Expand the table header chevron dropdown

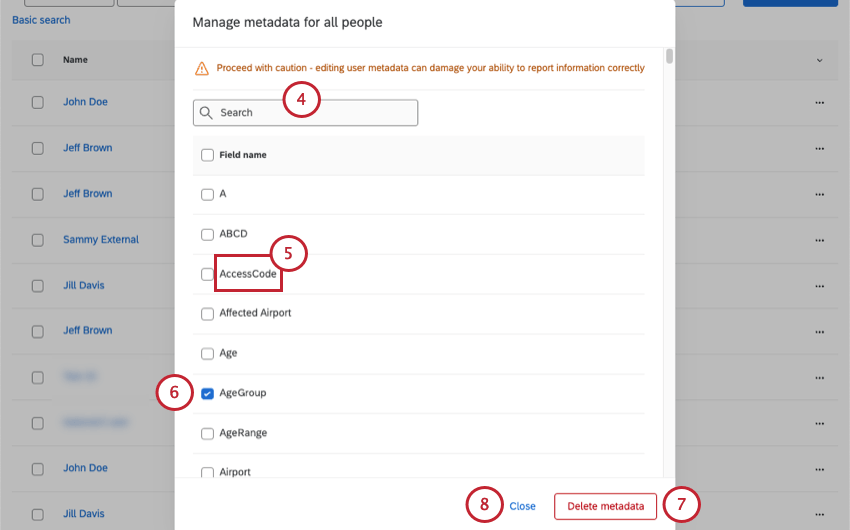[820, 61]
